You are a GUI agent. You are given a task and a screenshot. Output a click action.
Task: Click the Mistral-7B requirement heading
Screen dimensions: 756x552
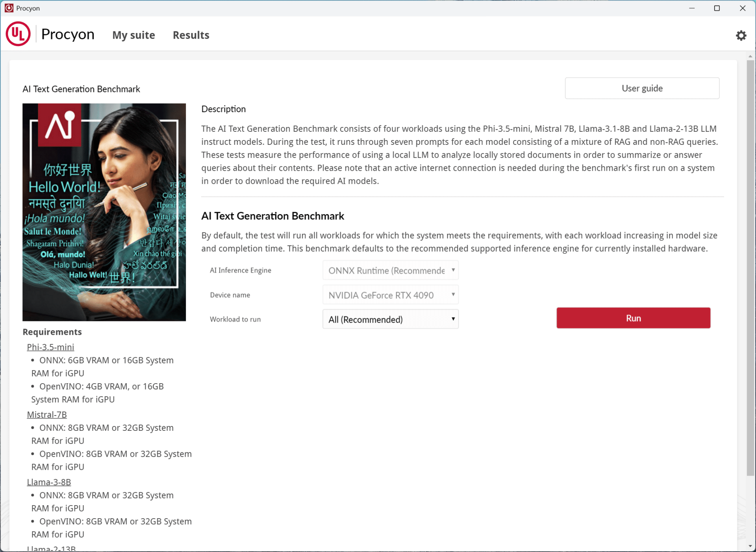point(47,414)
